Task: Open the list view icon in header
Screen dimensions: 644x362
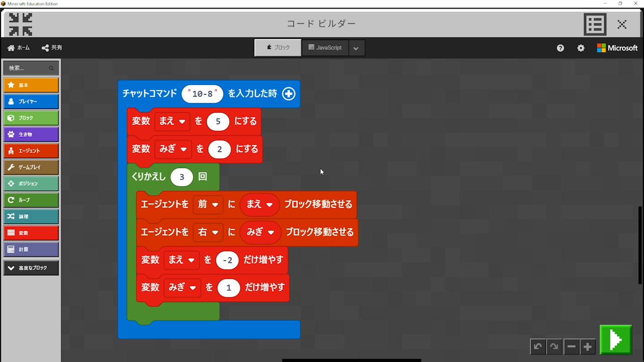Action: click(x=595, y=24)
